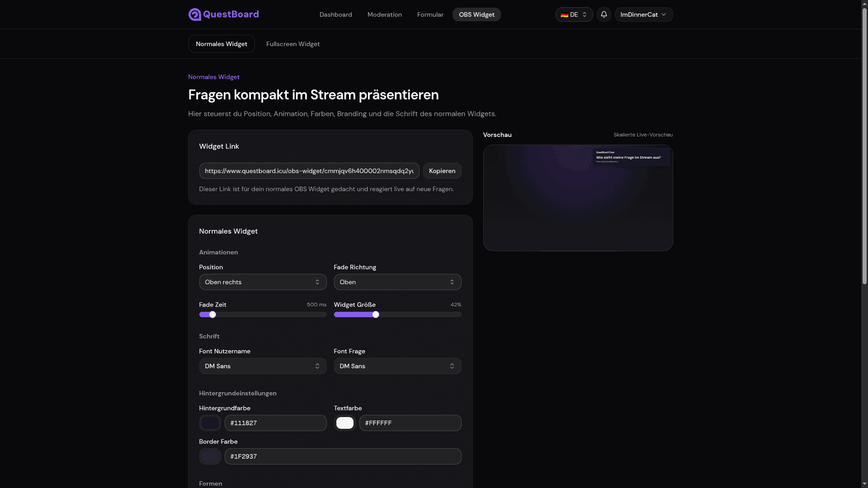Click the 'Formen' section label
The height and width of the screenshot is (488, 868).
[211, 483]
